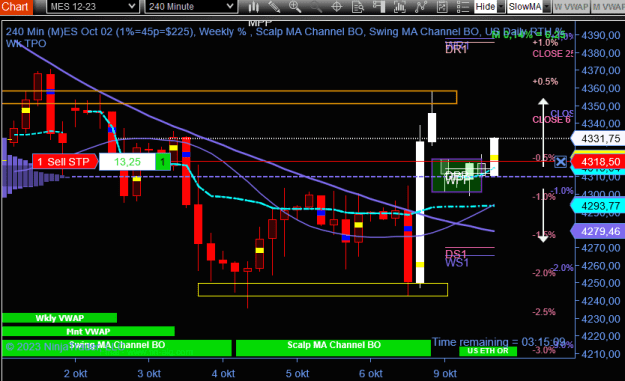This screenshot has width=625, height=381.
Task: Click the greyed zoom out magnifier
Action: (316, 7)
